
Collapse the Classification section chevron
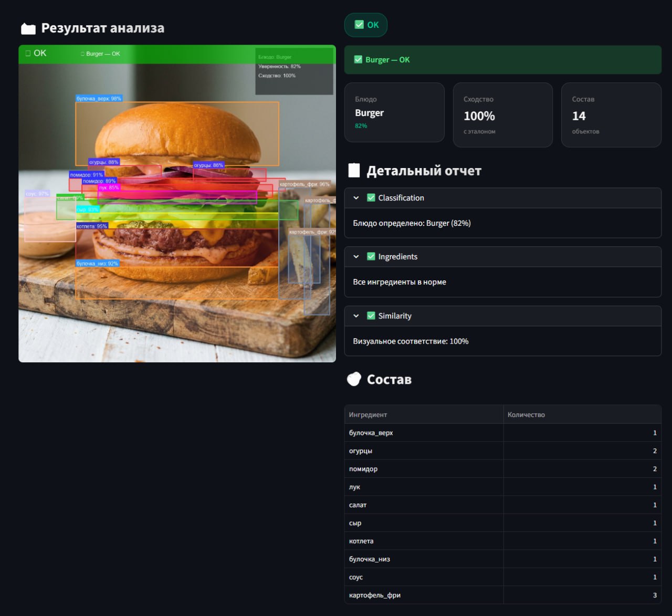[x=356, y=198]
